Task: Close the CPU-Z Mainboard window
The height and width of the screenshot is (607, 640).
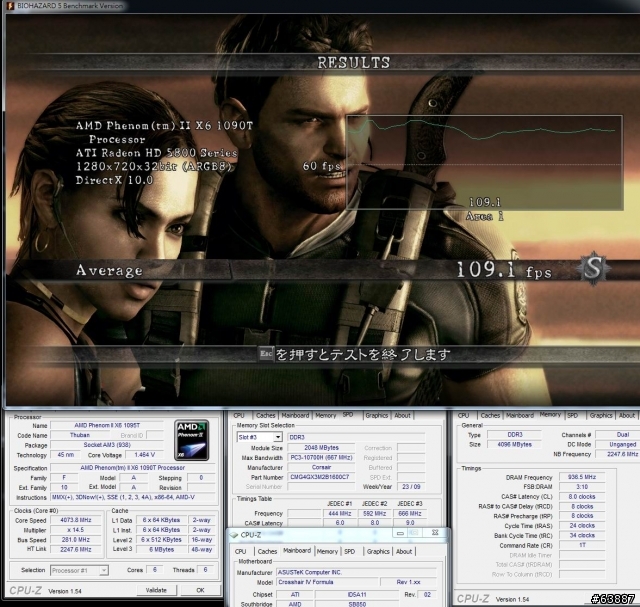Action: 435,533
